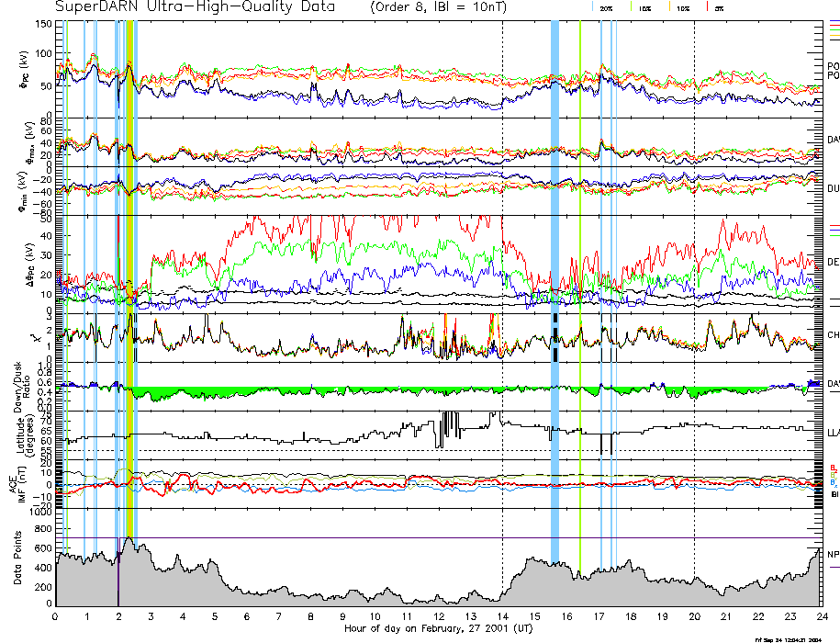840x643 pixels.
Task: Click the |B| entry in the IMF legend
Action: pos(834,494)
